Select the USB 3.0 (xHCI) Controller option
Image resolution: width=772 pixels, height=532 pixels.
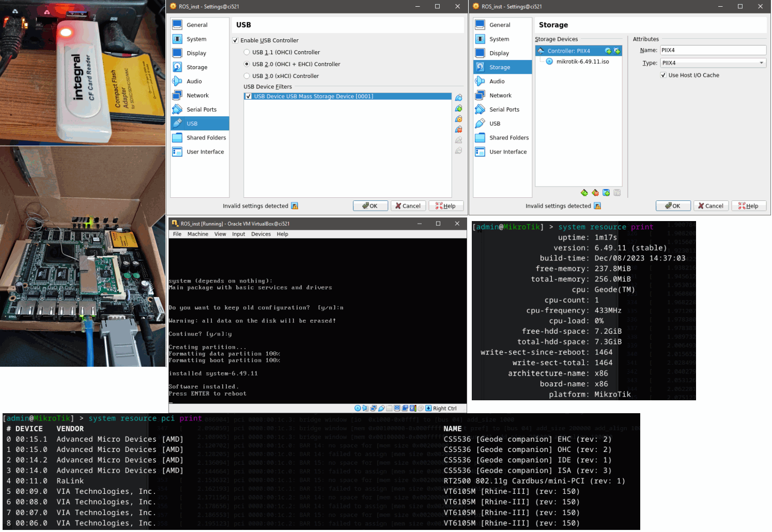click(247, 75)
